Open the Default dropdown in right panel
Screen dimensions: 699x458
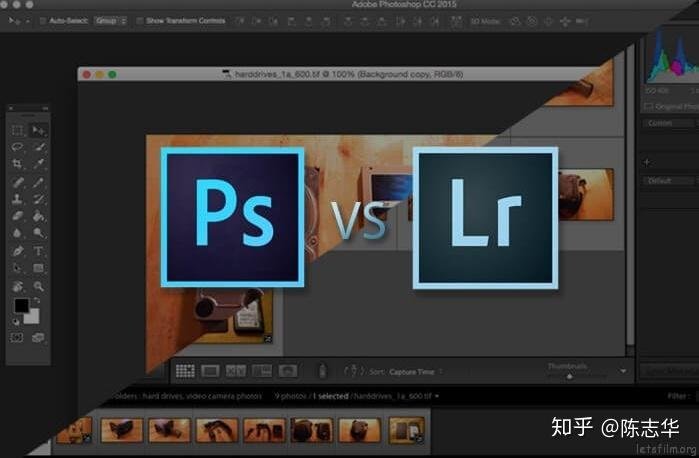click(668, 181)
